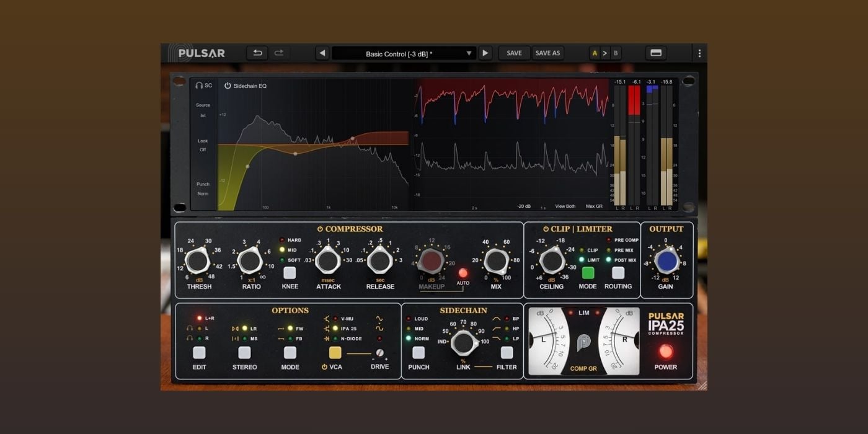Open the three-dot options menu
Screen dimensions: 868x434
click(x=699, y=53)
